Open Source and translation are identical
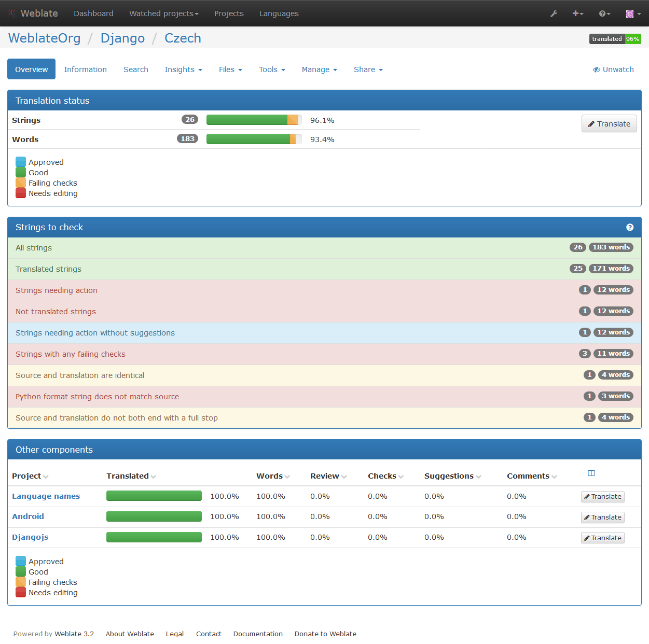This screenshot has width=649, height=644. click(x=324, y=375)
